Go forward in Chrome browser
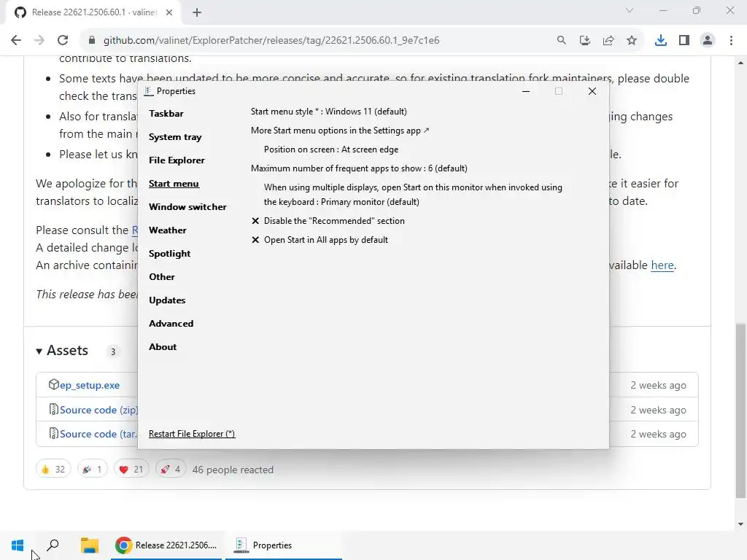The height and width of the screenshot is (560, 747). pos(39,40)
